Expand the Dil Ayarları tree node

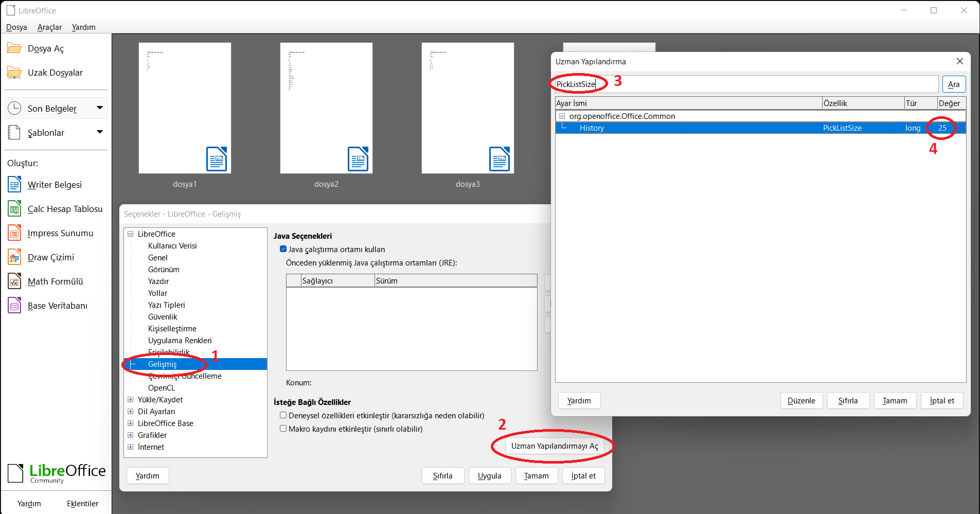(x=131, y=411)
